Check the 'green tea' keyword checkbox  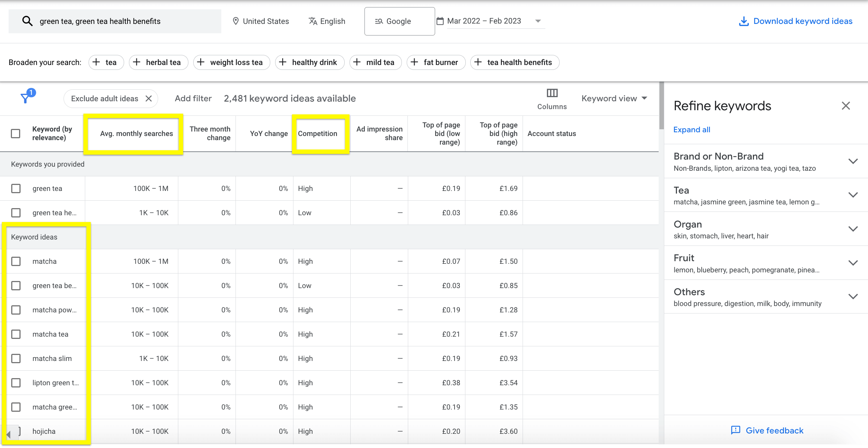click(x=16, y=189)
